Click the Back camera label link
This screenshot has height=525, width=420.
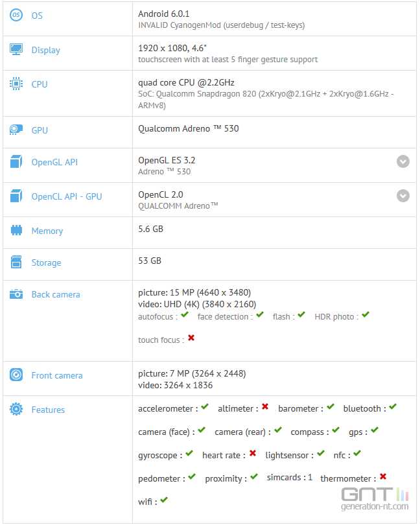click(56, 295)
